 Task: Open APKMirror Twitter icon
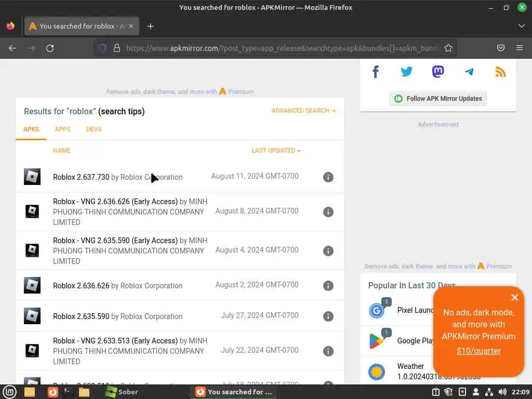(406, 72)
